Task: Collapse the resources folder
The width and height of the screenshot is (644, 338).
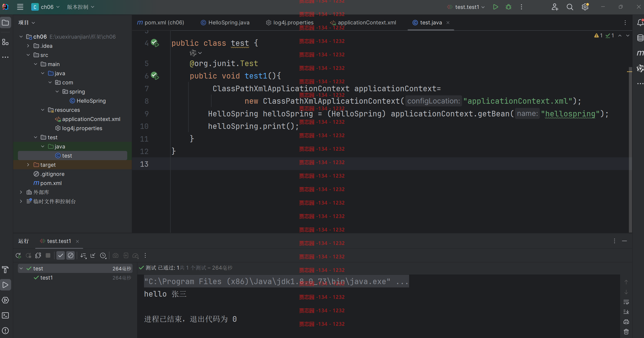Action: coord(43,110)
